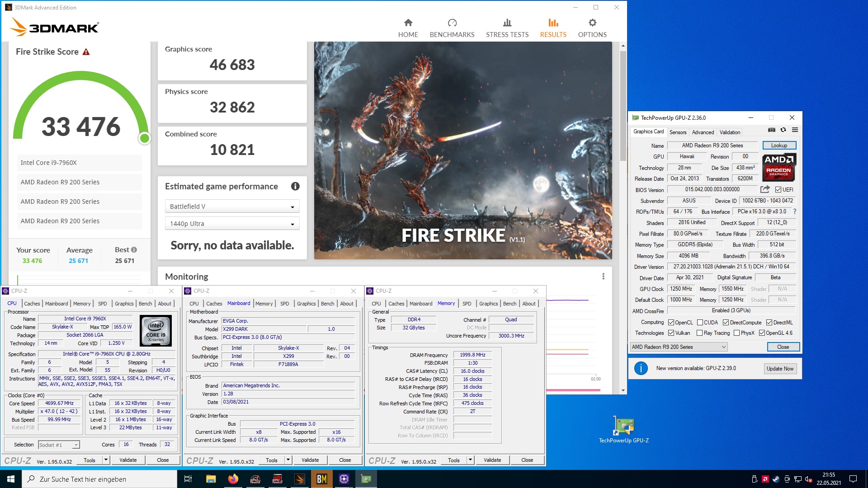Toggle CUDA checkbox in GPU-Z
This screenshot has width=868, height=488.
(x=700, y=323)
